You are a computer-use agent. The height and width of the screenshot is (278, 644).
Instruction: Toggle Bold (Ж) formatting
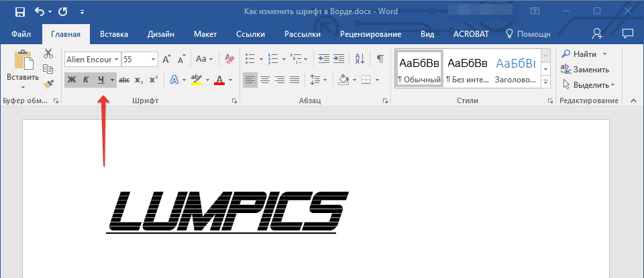[71, 80]
